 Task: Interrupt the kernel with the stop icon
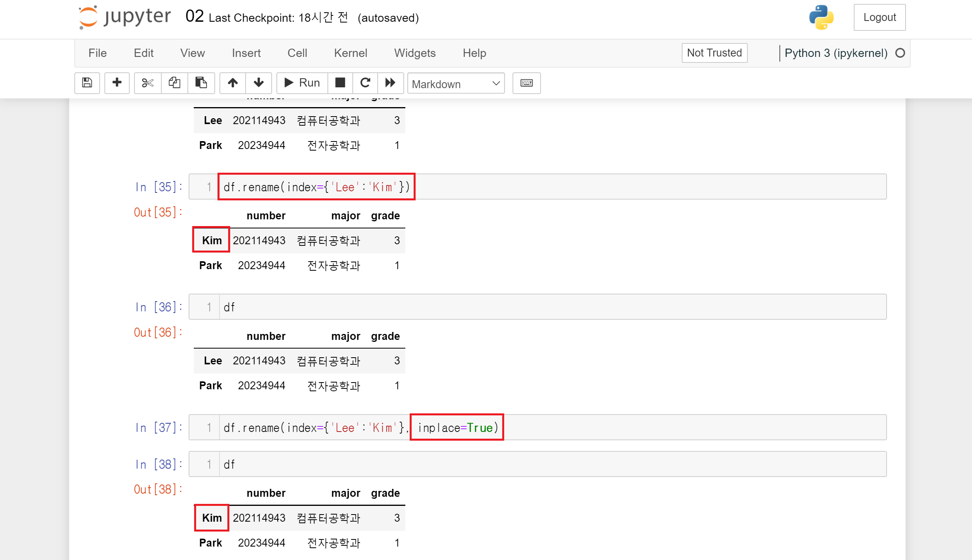click(340, 83)
